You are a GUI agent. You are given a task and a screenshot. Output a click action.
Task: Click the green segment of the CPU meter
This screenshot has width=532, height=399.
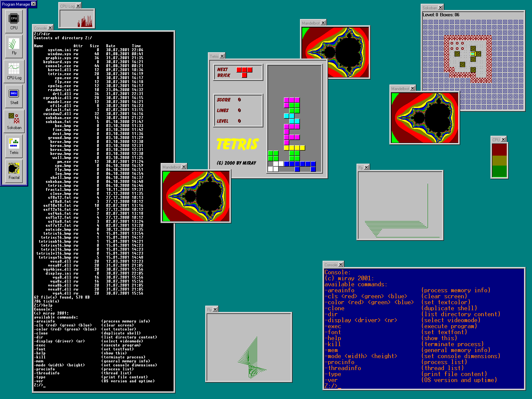coord(499,171)
